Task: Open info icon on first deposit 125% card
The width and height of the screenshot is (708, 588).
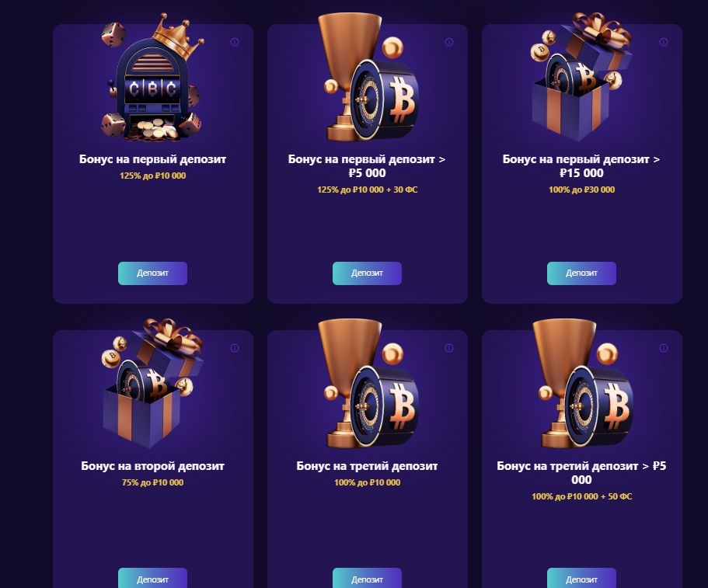Action: pyautogui.click(x=235, y=42)
